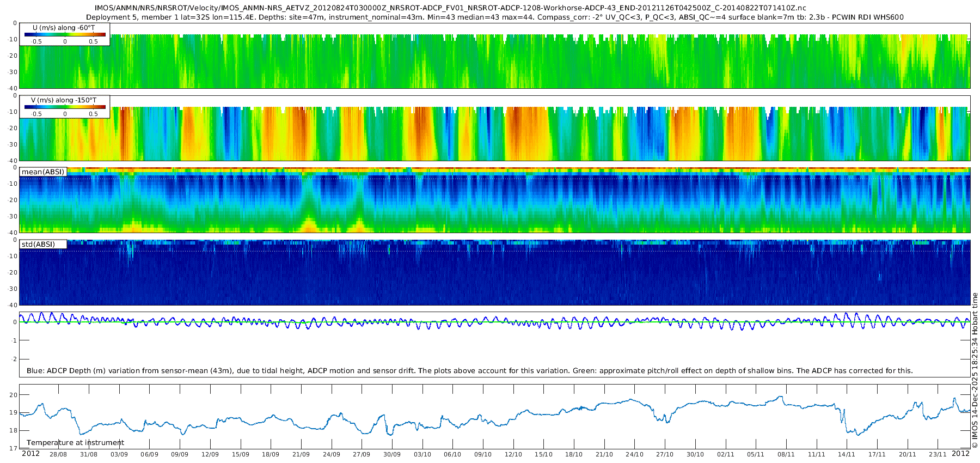
Task: Select the 23/11 date tick label
Action: coord(938,454)
